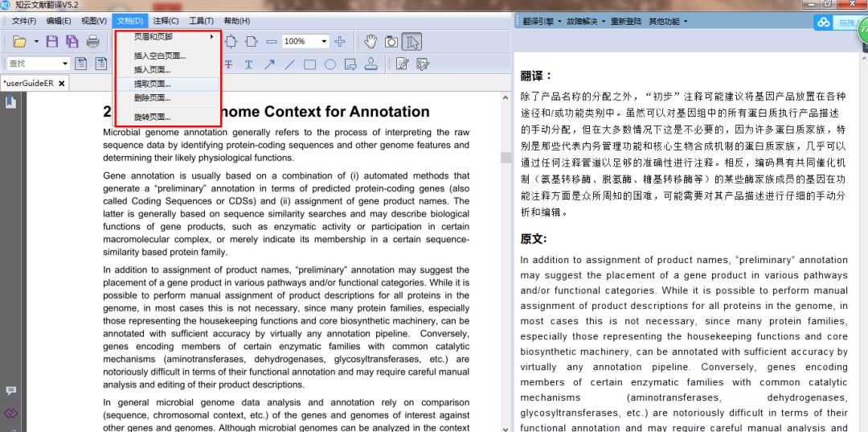Click the open 文档(D) menu header
868x432 pixels.
[130, 21]
